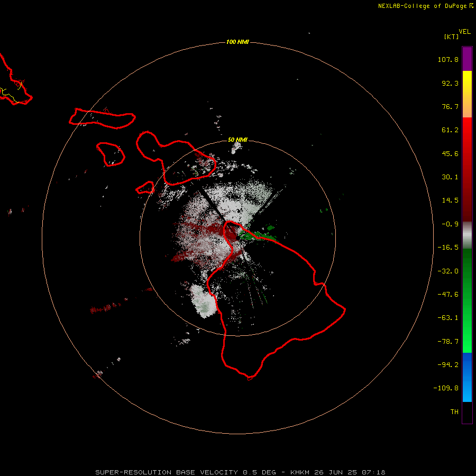Click the -109.8 velocity scale value
Viewport: 476px width, 476px height.
446,388
